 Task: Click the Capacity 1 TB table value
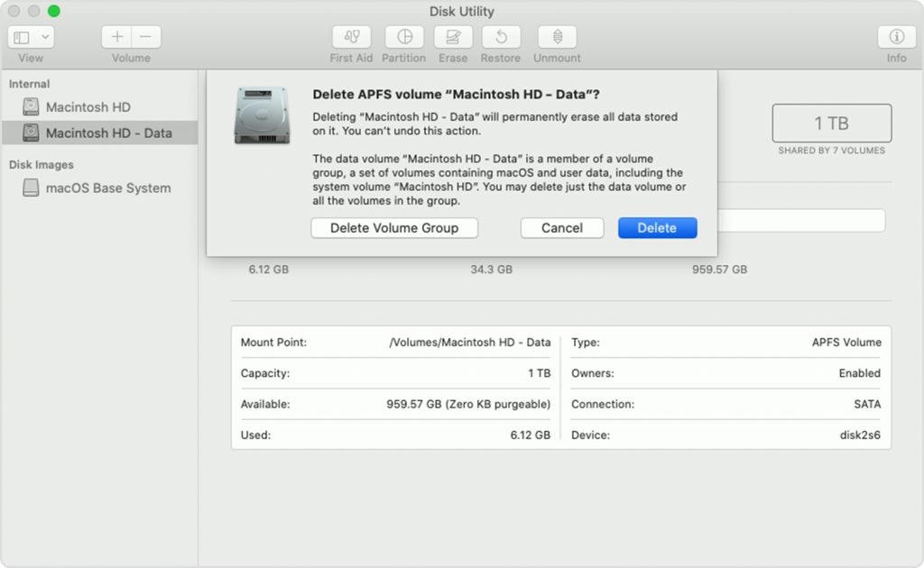tap(539, 373)
